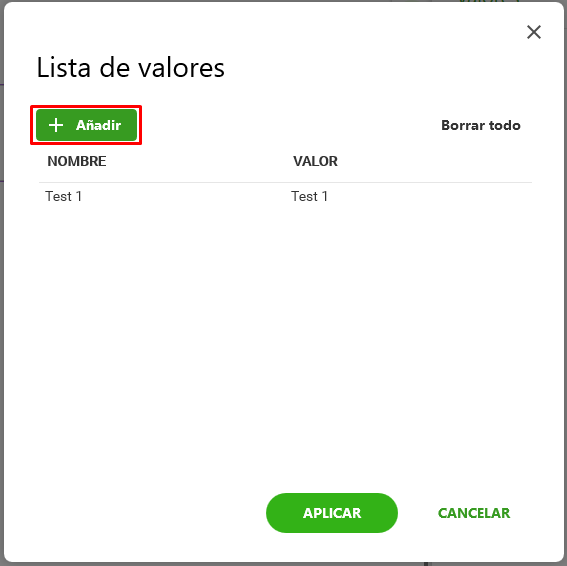Select the word todo in Borrar todo
The width and height of the screenshot is (567, 566).
pos(504,125)
